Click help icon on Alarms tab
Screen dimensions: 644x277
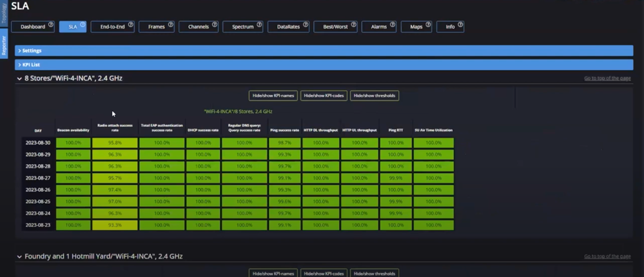[x=392, y=25]
